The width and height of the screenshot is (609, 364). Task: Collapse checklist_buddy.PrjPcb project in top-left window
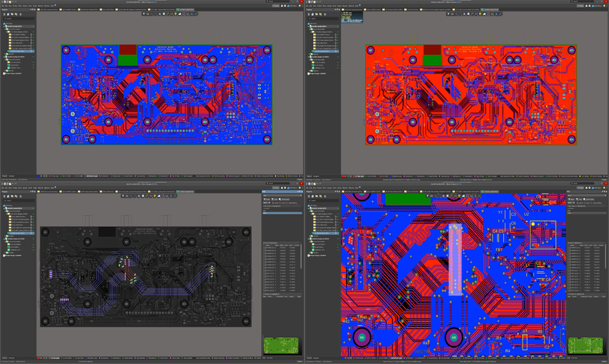point(4,27)
